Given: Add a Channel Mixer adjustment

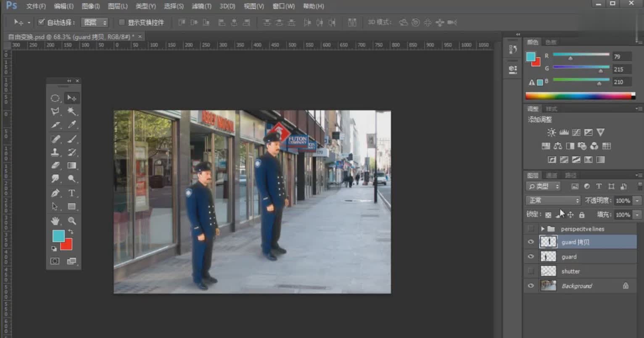Looking at the screenshot, I should (x=594, y=146).
